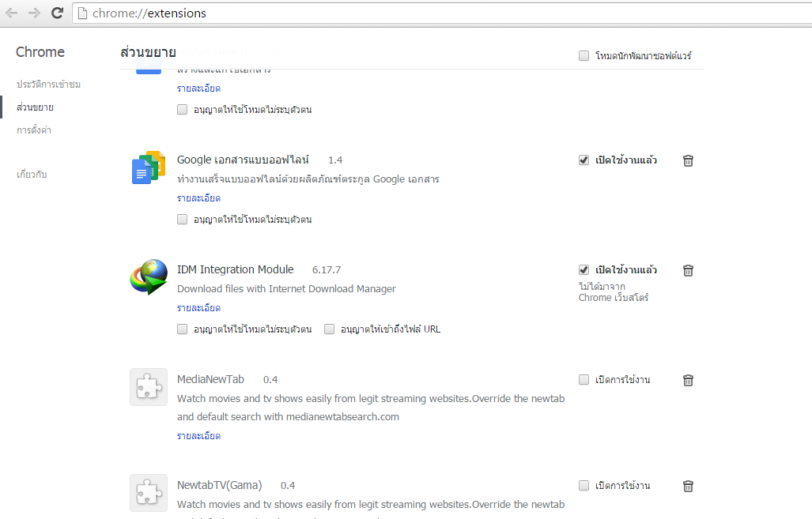Allow incognito for IDM Integration Module
This screenshot has height=519, width=812.
[183, 329]
